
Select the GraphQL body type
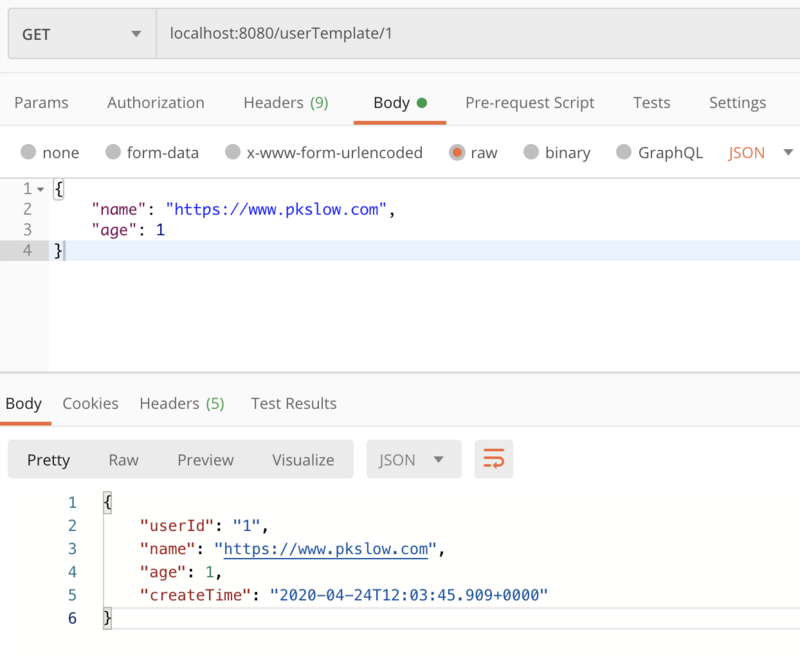(624, 153)
